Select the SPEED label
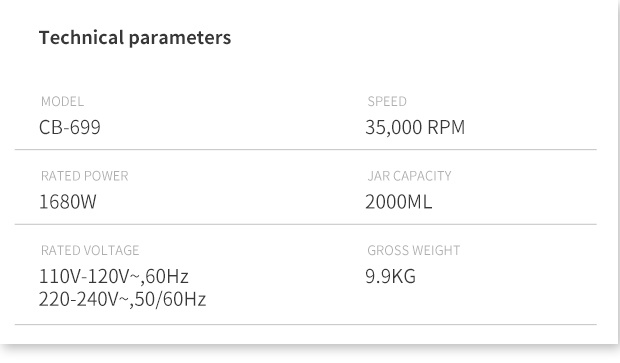This screenshot has height=363, width=620. coord(387,102)
